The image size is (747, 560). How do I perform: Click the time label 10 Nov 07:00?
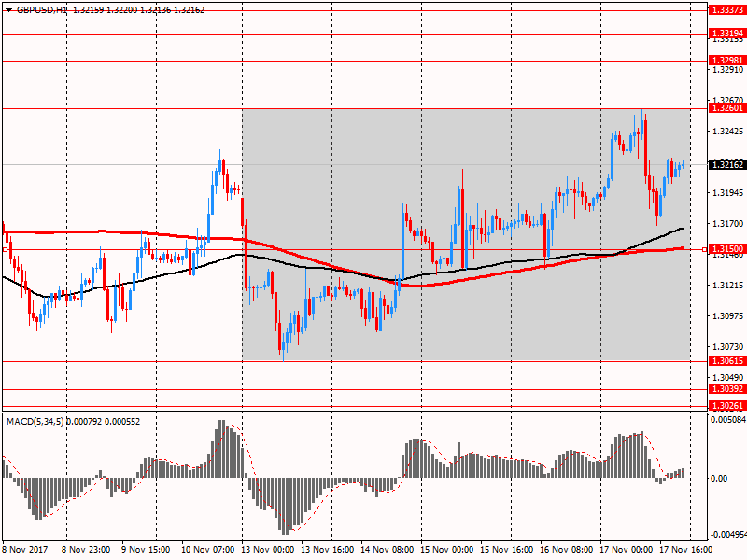click(x=207, y=549)
